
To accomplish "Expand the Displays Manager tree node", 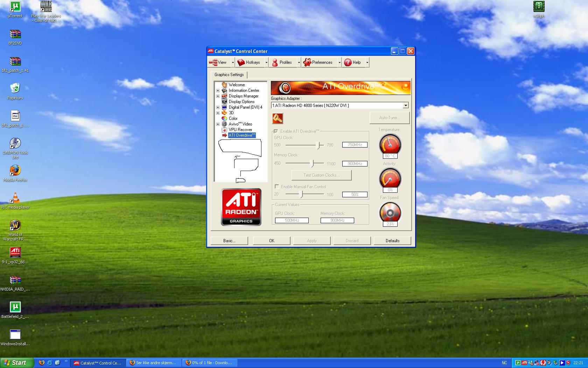I will click(218, 96).
